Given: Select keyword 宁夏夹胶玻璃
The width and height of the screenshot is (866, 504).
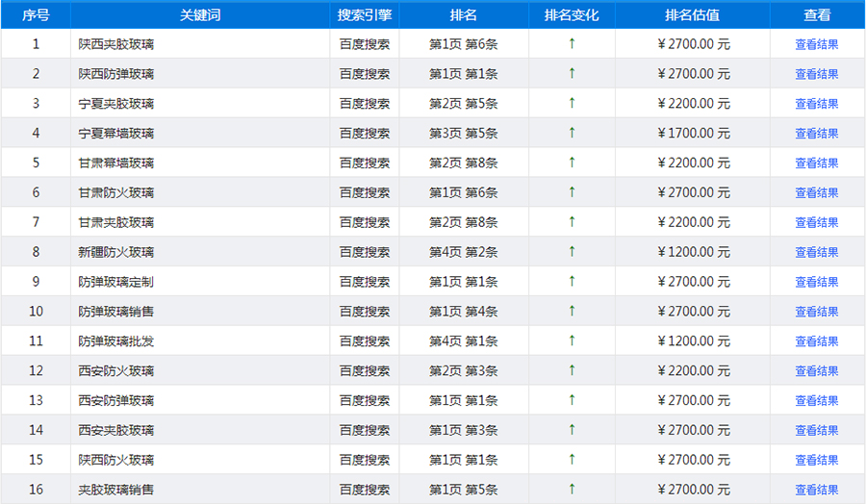Looking at the screenshot, I should coord(116,104).
